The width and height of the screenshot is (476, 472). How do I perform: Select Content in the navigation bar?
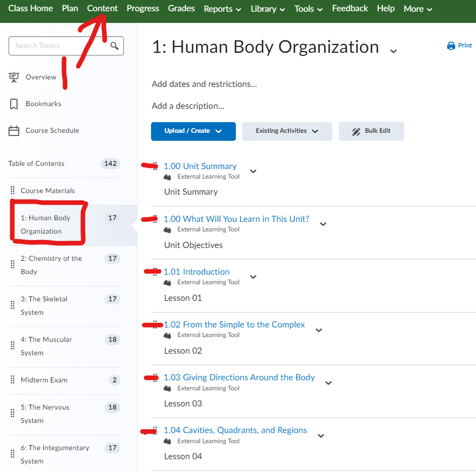[102, 9]
